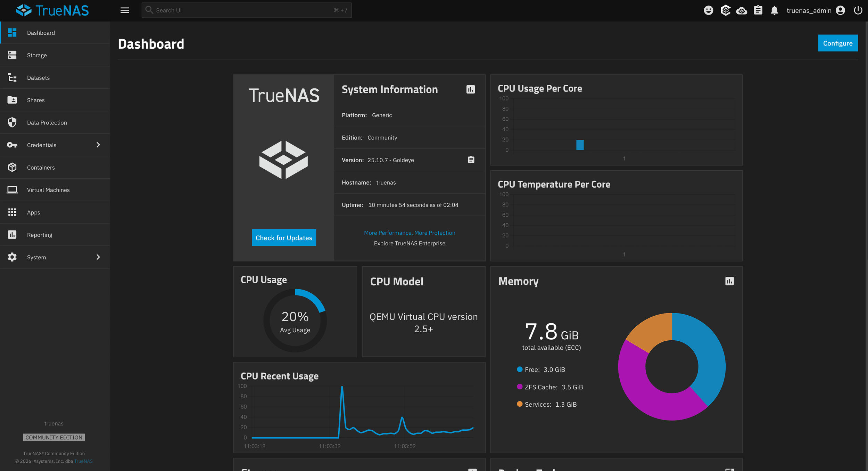Click the CPU Recent Usage chart title
Image resolution: width=868 pixels, height=471 pixels.
pyautogui.click(x=280, y=376)
